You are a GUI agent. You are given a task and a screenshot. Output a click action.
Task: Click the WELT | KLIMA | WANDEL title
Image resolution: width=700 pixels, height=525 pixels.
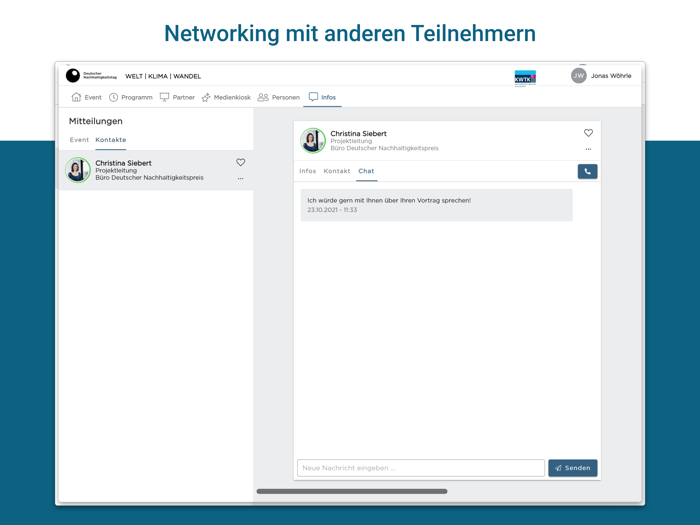[163, 76]
